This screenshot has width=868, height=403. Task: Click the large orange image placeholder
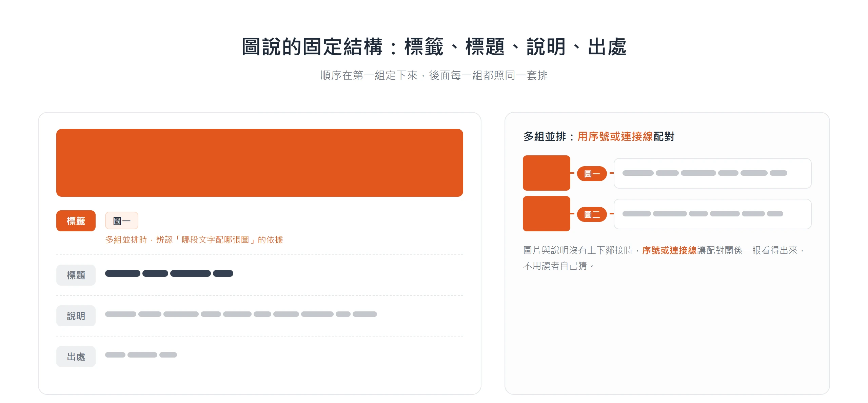(x=260, y=163)
